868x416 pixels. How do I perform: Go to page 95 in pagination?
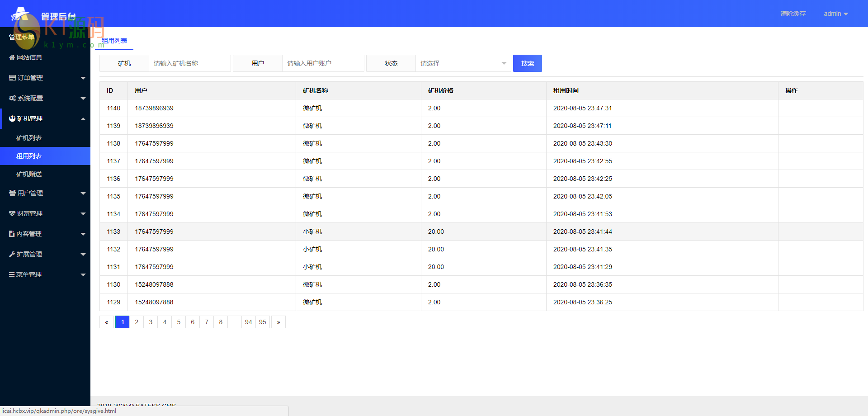(x=263, y=322)
